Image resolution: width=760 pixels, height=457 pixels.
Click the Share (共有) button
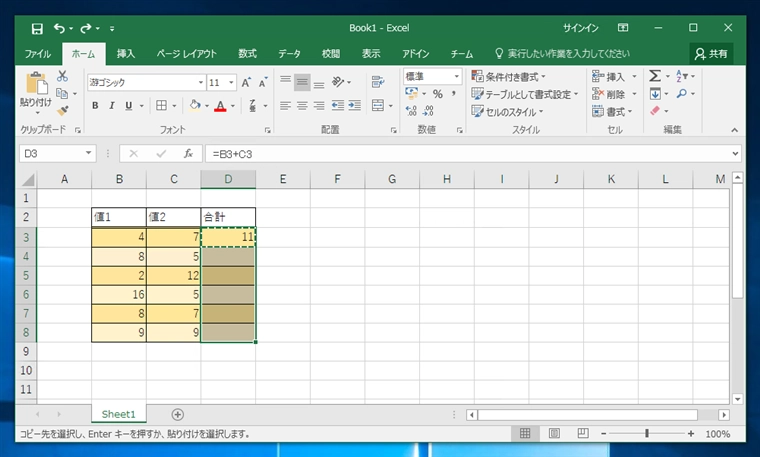[x=711, y=54]
